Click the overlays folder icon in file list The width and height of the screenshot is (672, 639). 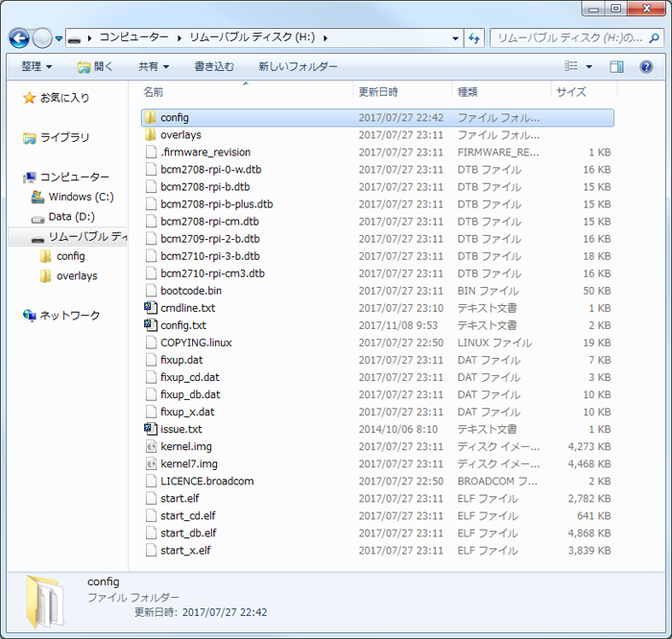[x=150, y=135]
